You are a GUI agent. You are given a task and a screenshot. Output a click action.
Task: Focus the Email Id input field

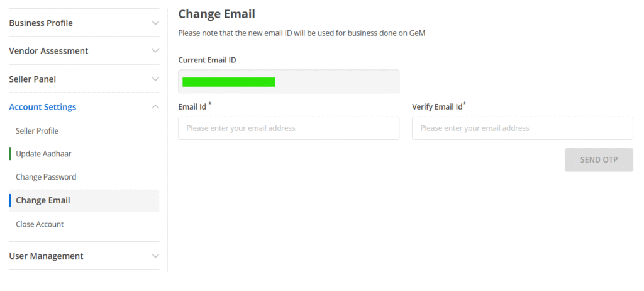point(289,128)
